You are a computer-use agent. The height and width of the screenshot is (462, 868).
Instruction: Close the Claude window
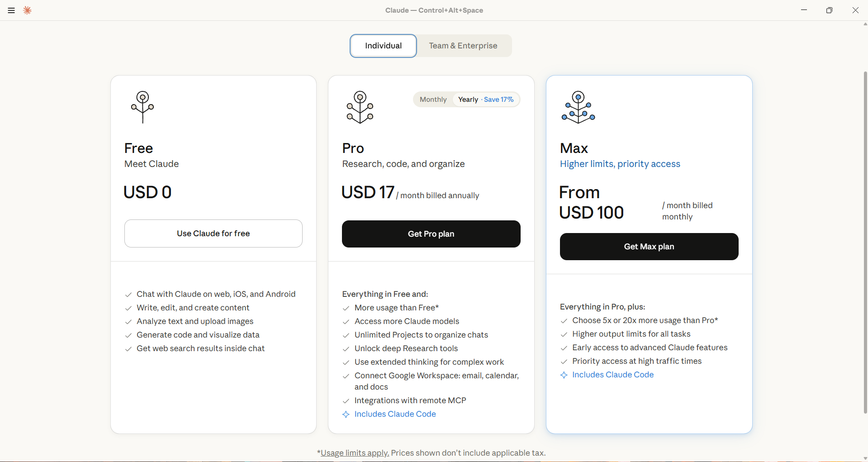tap(855, 10)
